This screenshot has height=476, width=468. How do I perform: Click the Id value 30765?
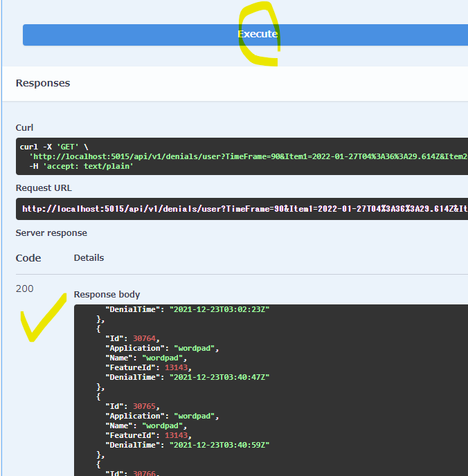145,406
